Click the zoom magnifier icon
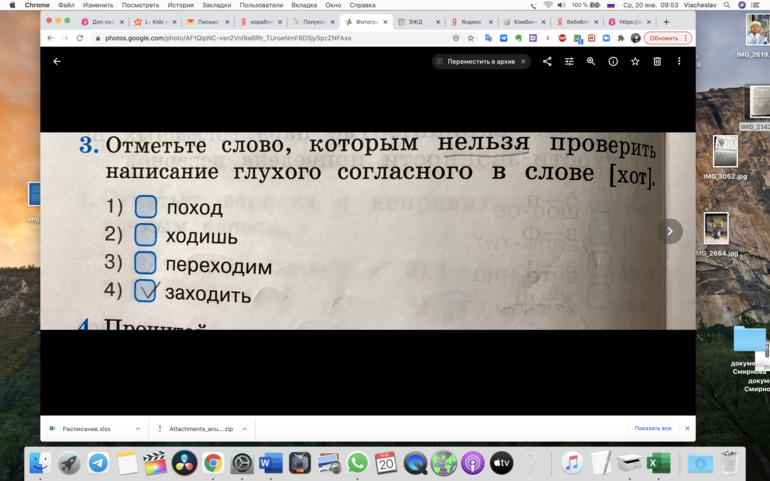The height and width of the screenshot is (481, 770). click(x=591, y=62)
